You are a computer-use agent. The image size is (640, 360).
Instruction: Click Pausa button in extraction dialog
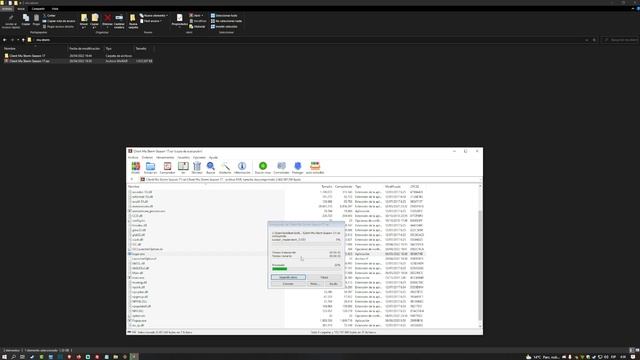tap(324, 277)
